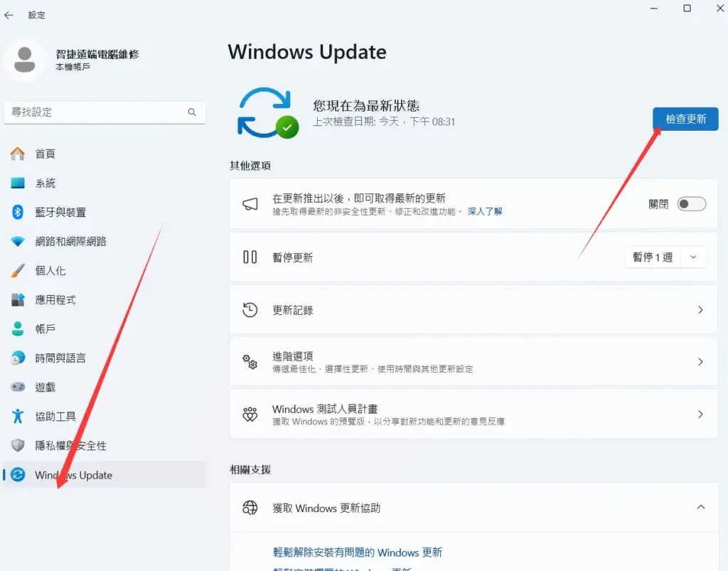The height and width of the screenshot is (571, 728).
Task: Open 輕鬆解除安裝有問題的 Windows 更新 link
Action: (x=358, y=553)
